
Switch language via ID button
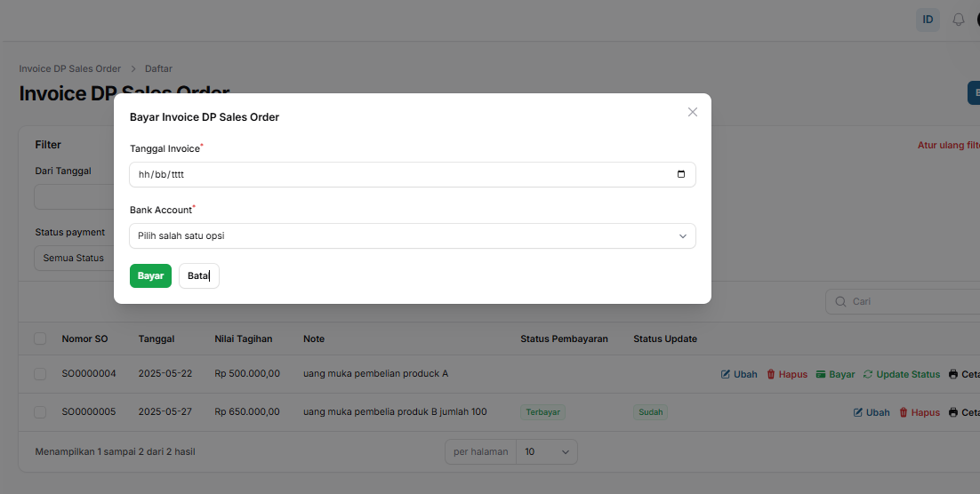928,20
